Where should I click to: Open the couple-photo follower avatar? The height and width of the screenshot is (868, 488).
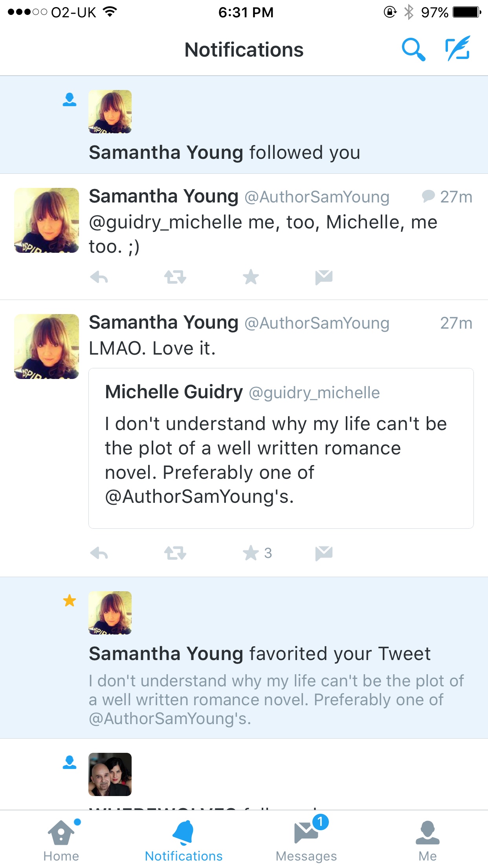click(x=110, y=774)
